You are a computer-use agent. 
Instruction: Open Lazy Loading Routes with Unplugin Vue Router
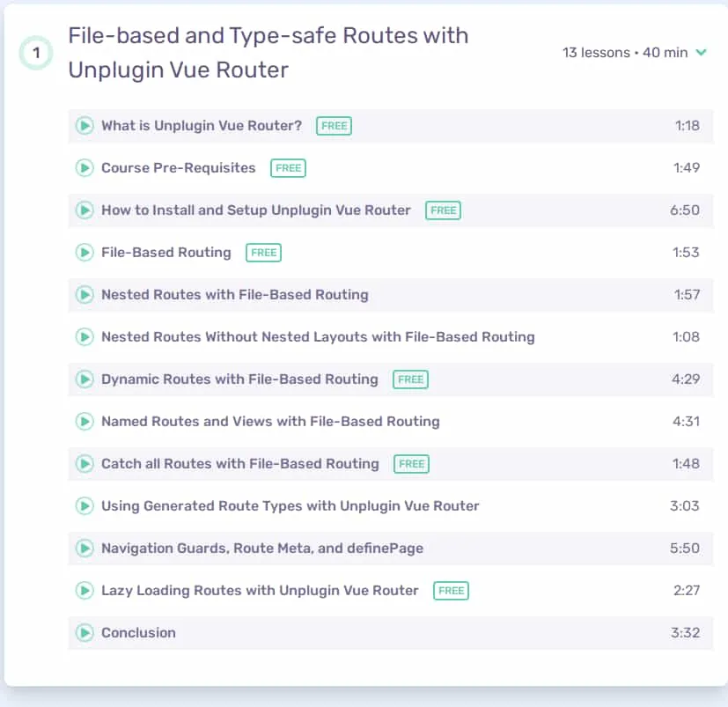click(x=260, y=591)
